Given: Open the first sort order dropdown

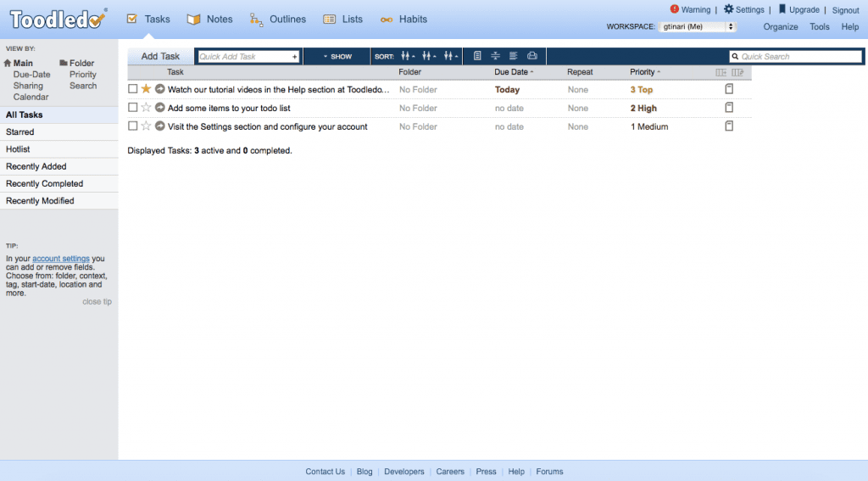Looking at the screenshot, I should pyautogui.click(x=408, y=56).
